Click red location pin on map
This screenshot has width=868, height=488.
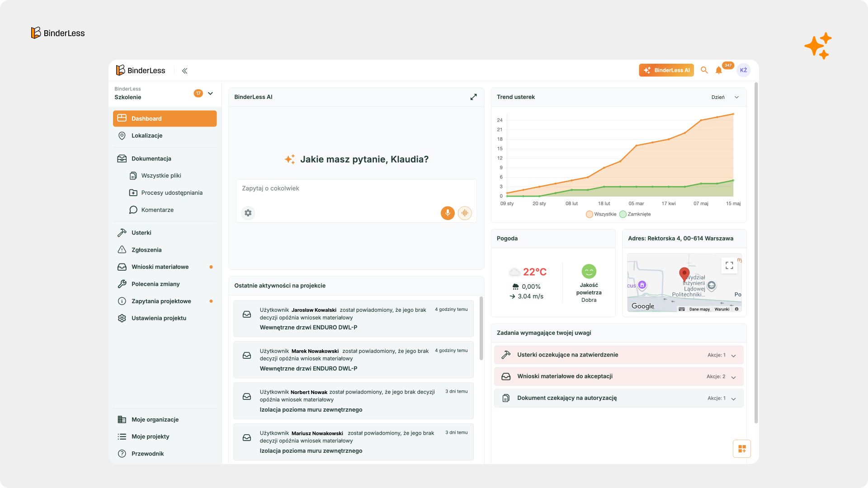tap(684, 274)
